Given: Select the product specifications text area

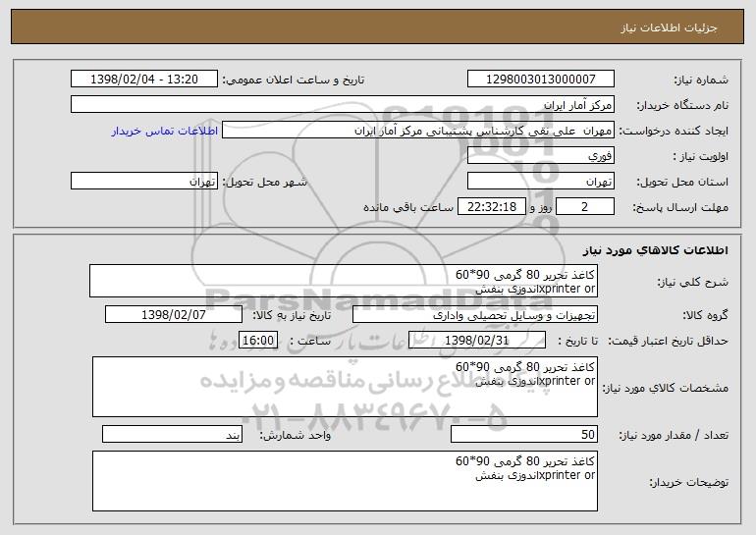Looking at the screenshot, I should pyautogui.click(x=345, y=387).
